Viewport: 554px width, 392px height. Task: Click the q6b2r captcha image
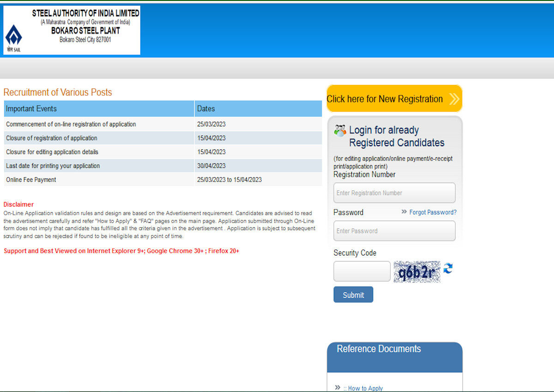[x=416, y=271]
